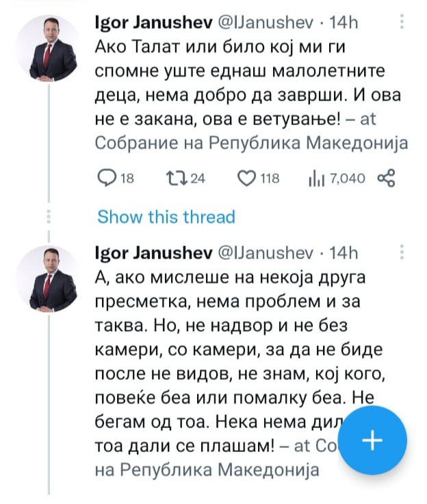Click the thread dots beside "Show this thread"

pos(49,217)
